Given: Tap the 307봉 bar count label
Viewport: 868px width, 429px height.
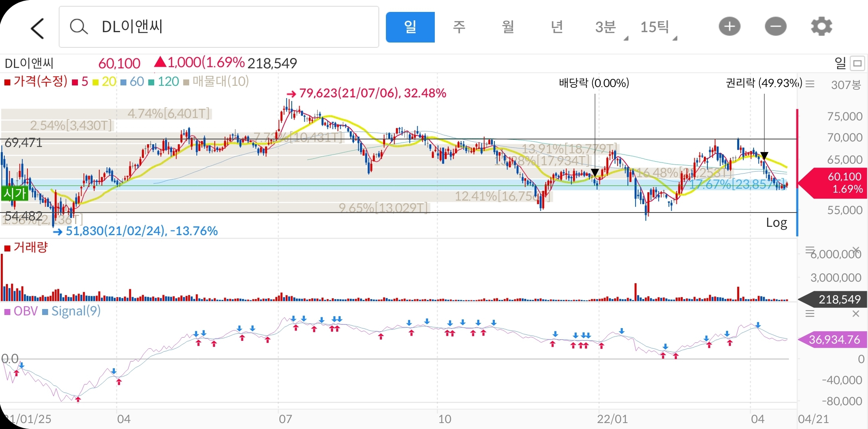Looking at the screenshot, I should 846,85.
